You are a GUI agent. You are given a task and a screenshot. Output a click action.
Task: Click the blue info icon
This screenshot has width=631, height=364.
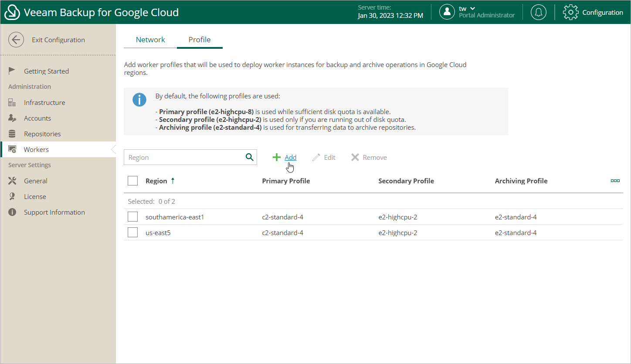[139, 100]
